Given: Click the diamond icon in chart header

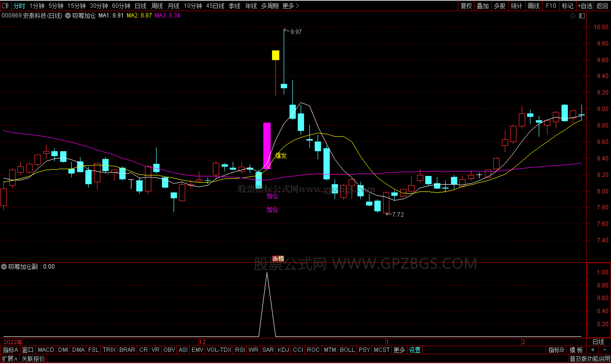Looking at the screenshot, I should pos(573,16).
